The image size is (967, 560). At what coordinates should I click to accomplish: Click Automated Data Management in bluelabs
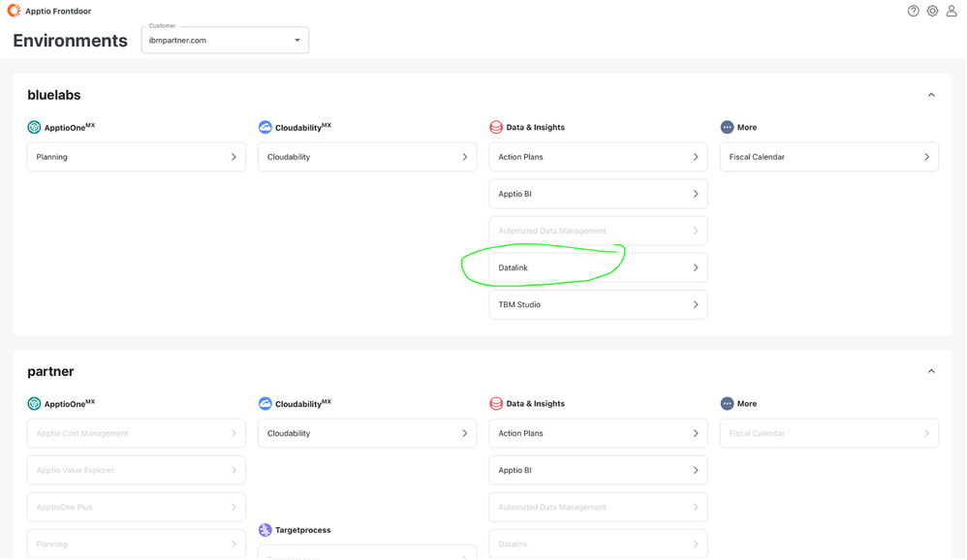598,231
